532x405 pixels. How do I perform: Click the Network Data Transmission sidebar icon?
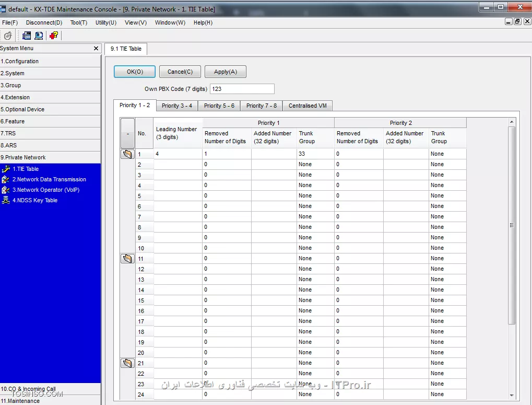[6, 179]
